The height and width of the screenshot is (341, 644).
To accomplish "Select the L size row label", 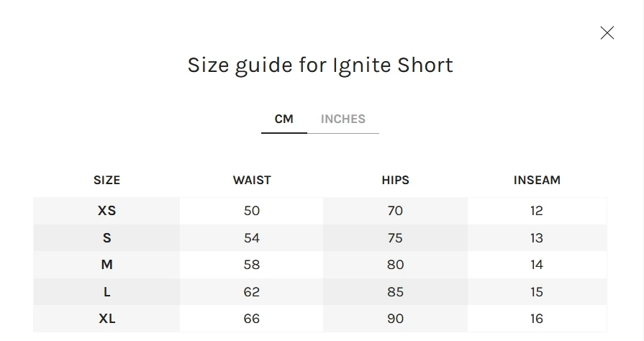I will click(106, 292).
